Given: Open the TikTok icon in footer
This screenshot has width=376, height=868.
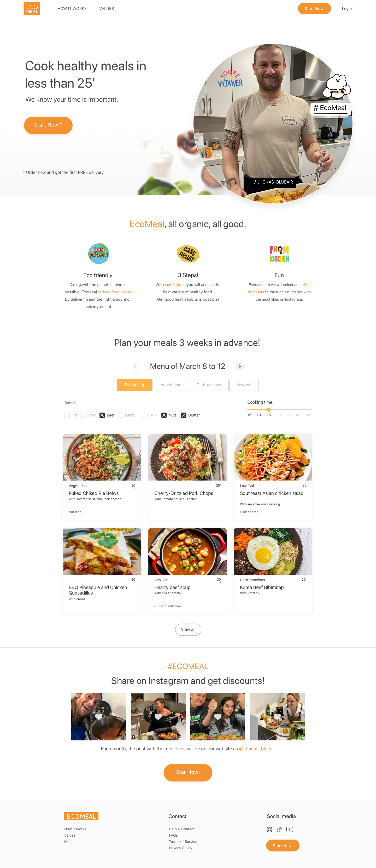Looking at the screenshot, I should [x=279, y=829].
